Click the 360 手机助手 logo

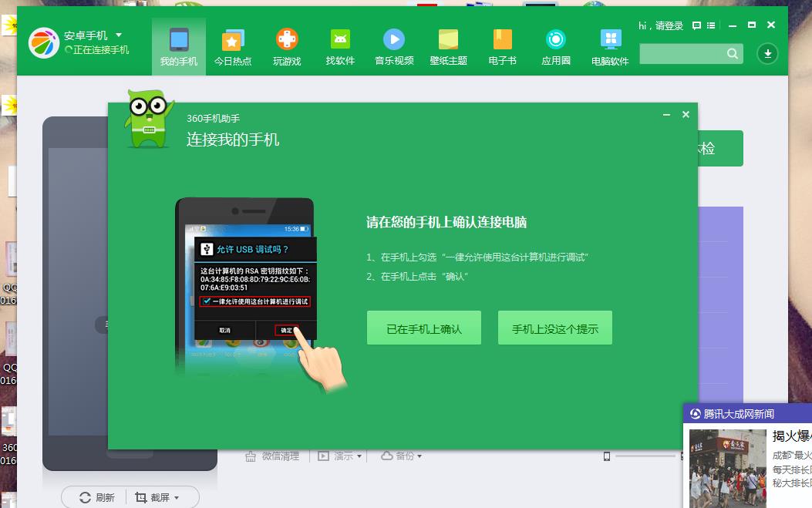coord(43,42)
